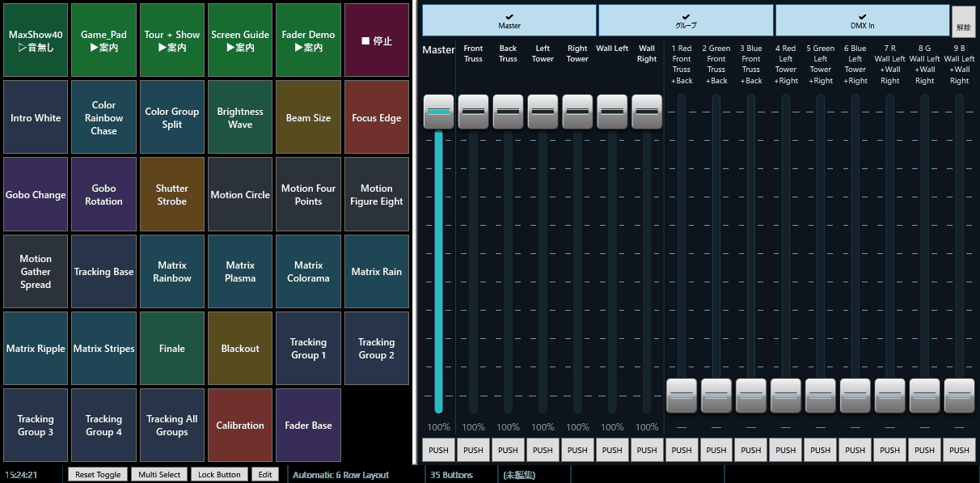
Task: Toggle the グループ fader section check
Action: (x=686, y=20)
